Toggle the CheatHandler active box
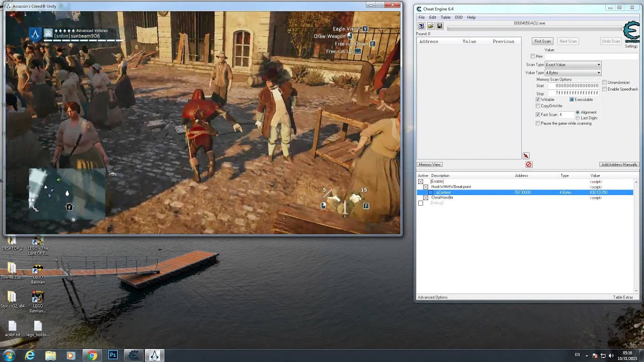 click(x=426, y=198)
